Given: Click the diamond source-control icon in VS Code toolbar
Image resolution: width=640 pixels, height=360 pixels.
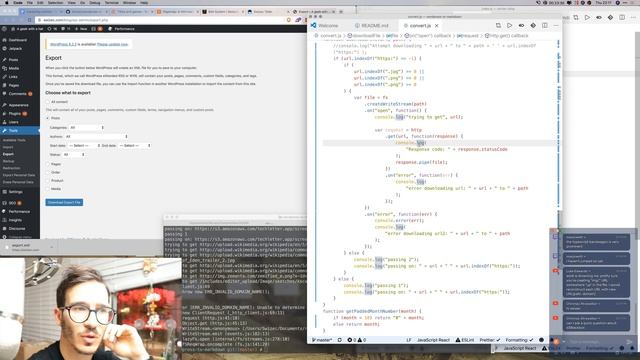Looking at the screenshot, I should (533, 25).
